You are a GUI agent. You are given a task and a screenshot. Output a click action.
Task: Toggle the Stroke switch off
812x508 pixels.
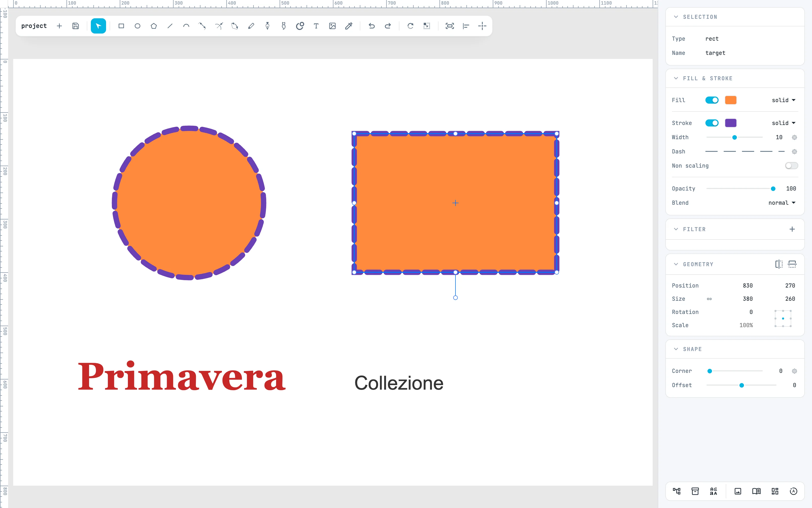(x=712, y=123)
